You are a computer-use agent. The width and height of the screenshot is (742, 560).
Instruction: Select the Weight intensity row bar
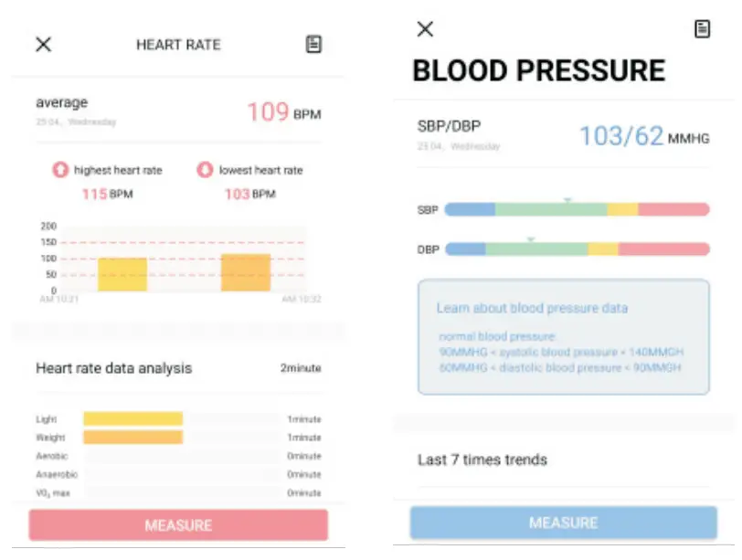133,438
